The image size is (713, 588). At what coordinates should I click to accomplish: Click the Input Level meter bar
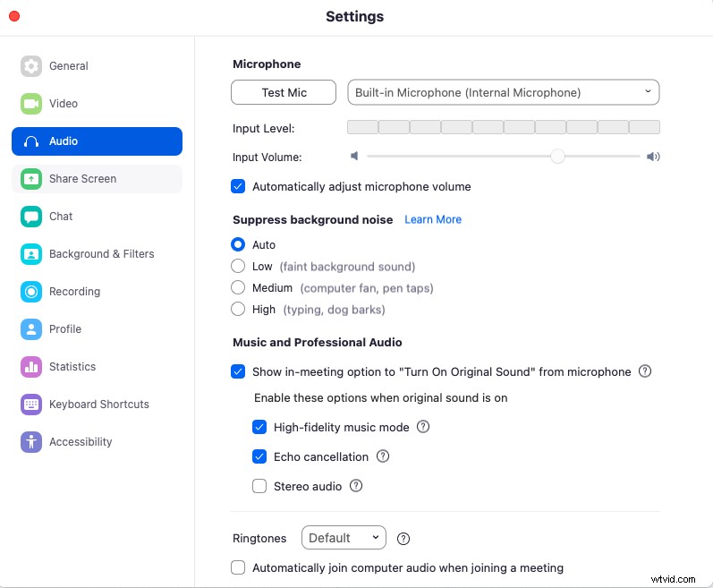point(504,127)
